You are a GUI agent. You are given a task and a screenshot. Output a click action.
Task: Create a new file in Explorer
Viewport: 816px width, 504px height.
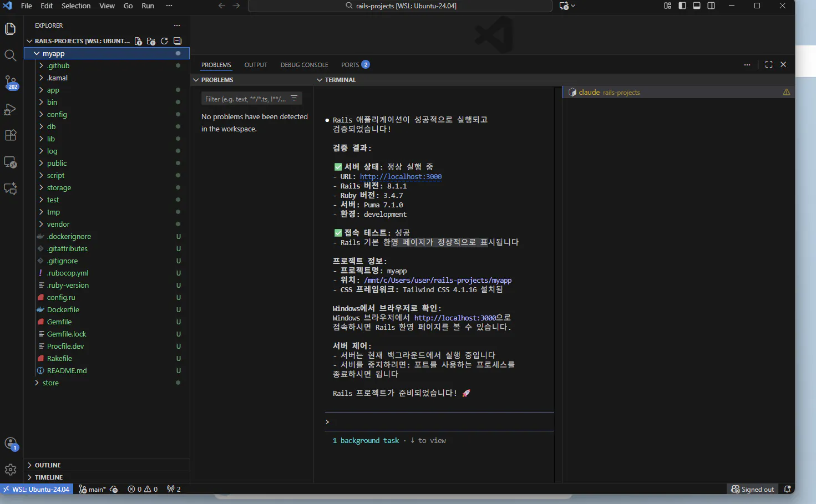click(x=138, y=40)
